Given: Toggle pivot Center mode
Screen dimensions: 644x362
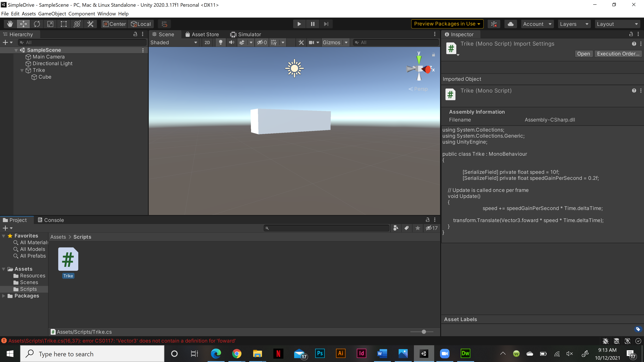Looking at the screenshot, I should pos(115,24).
